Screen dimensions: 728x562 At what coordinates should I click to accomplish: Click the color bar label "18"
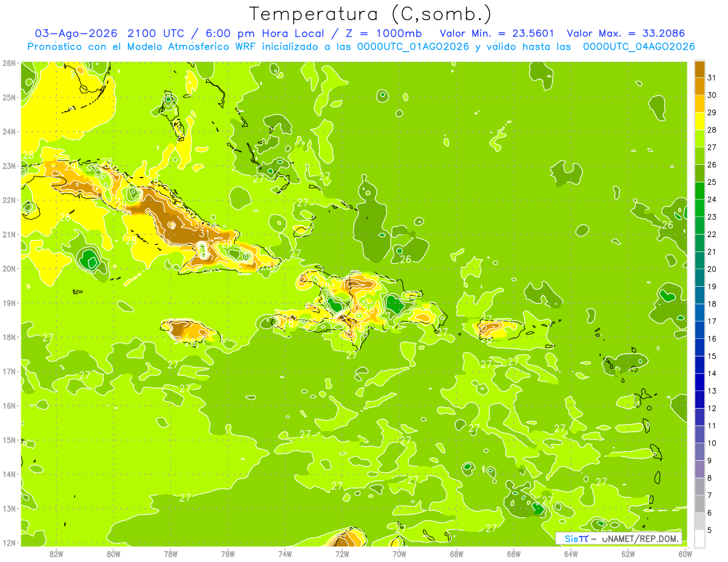pyautogui.click(x=712, y=304)
